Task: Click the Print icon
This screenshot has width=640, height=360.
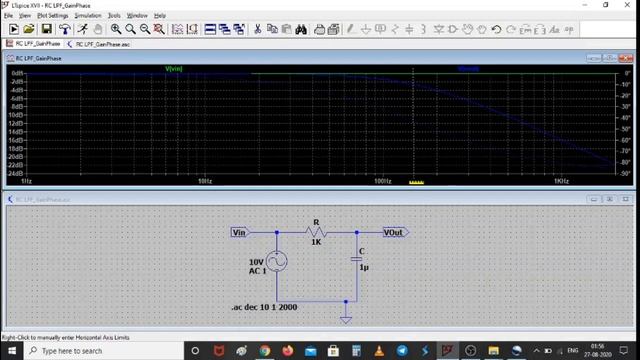Action: click(x=320, y=29)
